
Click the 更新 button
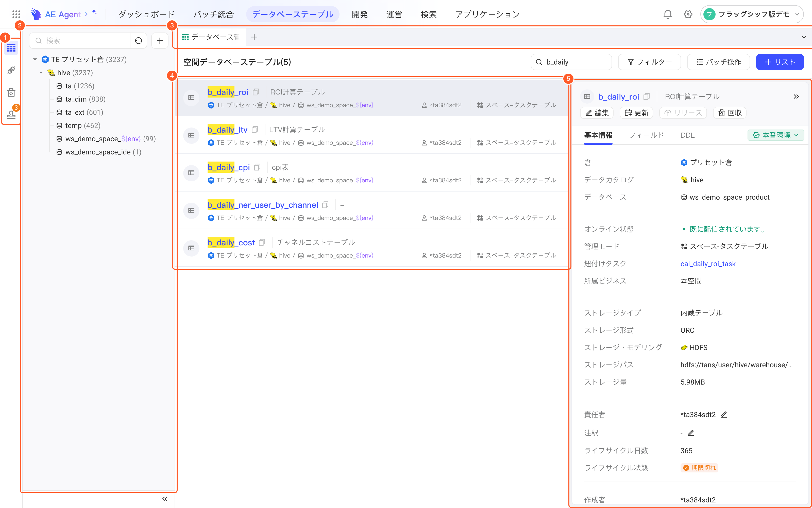coord(636,113)
